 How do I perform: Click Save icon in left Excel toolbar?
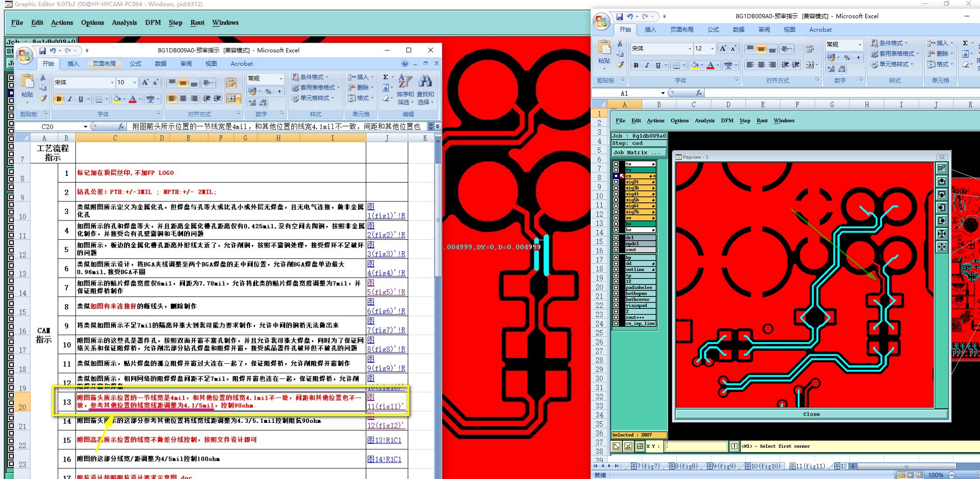point(42,50)
